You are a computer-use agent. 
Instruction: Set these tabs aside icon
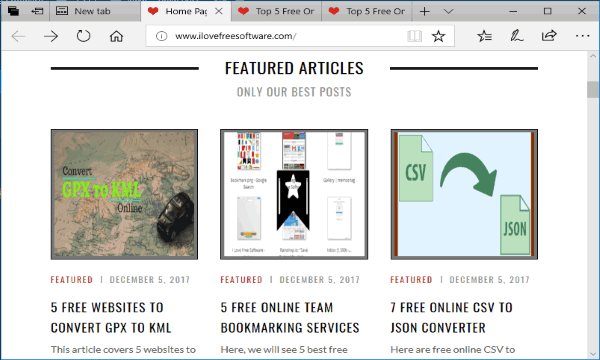coord(37,11)
